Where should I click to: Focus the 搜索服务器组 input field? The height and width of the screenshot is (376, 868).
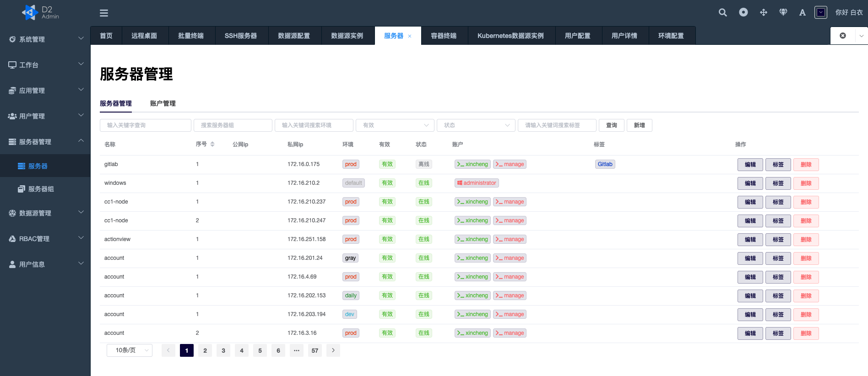pyautogui.click(x=233, y=125)
